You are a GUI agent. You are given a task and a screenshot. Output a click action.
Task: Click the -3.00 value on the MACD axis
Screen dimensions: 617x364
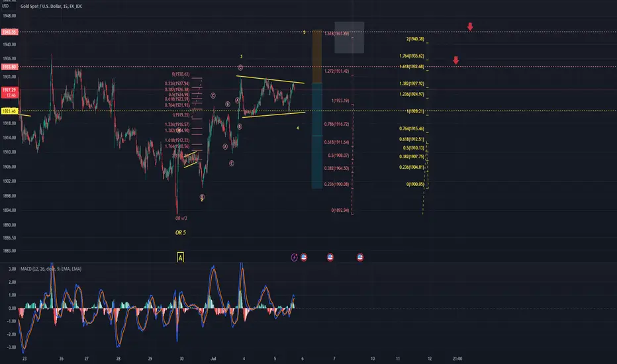tap(11, 347)
